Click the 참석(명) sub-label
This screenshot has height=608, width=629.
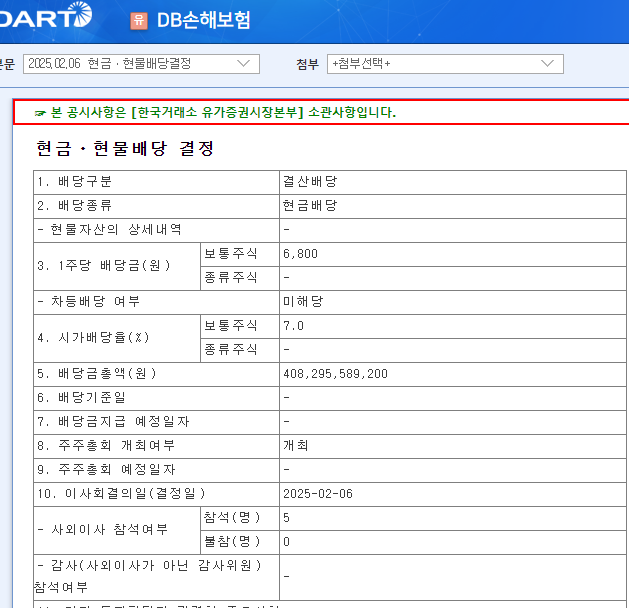click(232, 518)
